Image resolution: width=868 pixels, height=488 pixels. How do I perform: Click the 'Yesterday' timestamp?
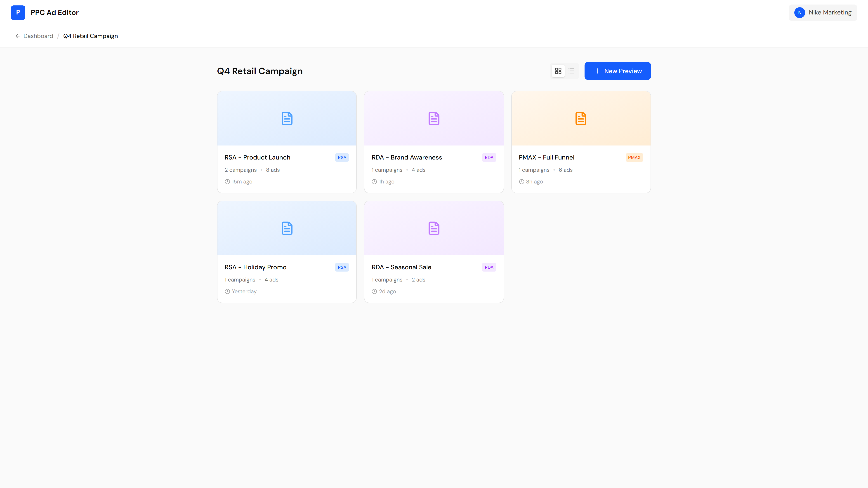(244, 291)
